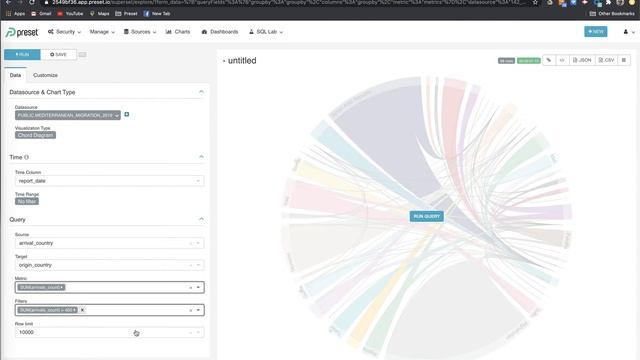This screenshot has width=640, height=360.
Task: Open the Manage menu
Action: point(102,32)
